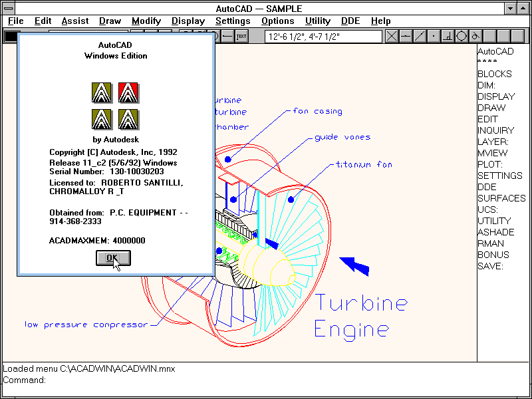Image resolution: width=532 pixels, height=399 pixels.
Task: Select the node point dot snap icon
Action: [434, 37]
